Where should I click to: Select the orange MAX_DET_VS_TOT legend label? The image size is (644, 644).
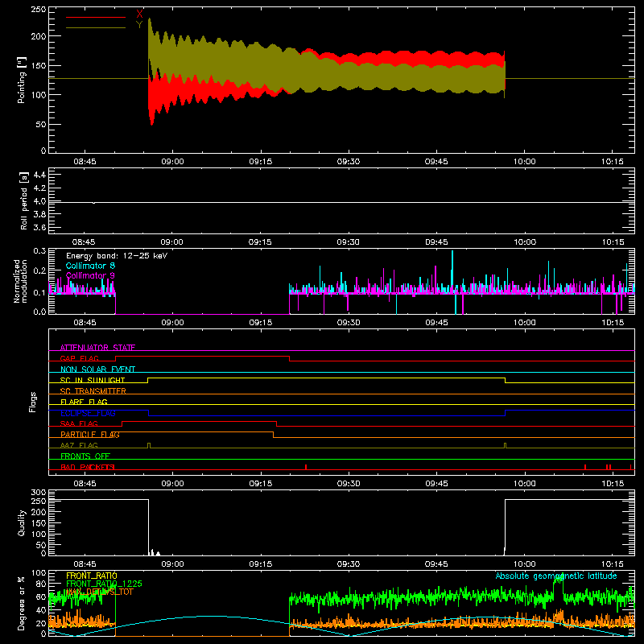(x=100, y=592)
